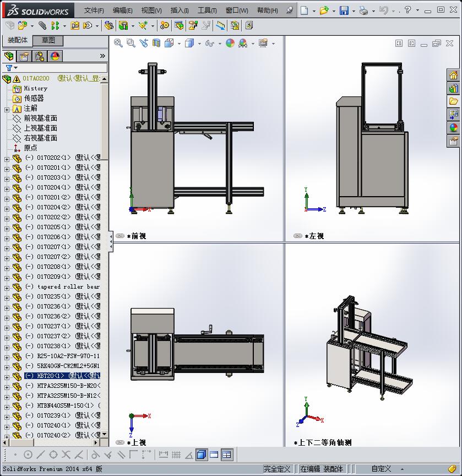This screenshot has width=462, height=476.
Task: Open the 编辑(E) menu
Action: (122, 10)
